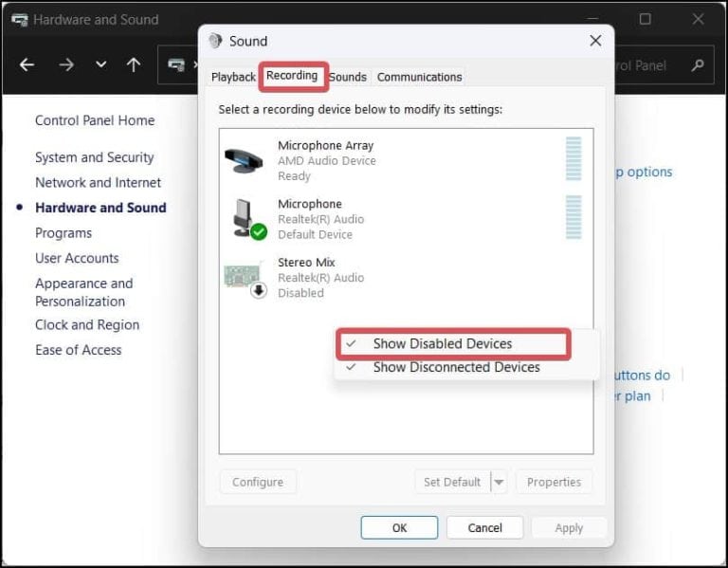Select the Realtek Microphone default device icon
Viewport: 728px width, 568px height.
245,218
